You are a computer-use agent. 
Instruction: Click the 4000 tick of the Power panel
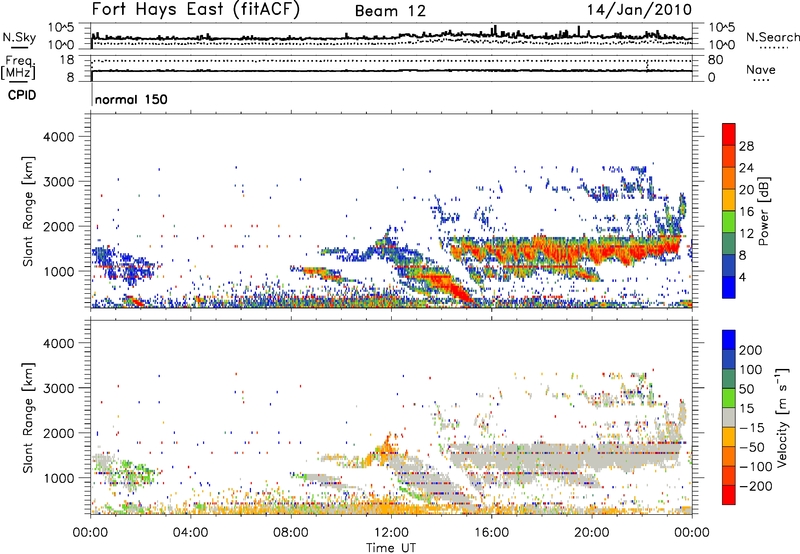coord(58,137)
